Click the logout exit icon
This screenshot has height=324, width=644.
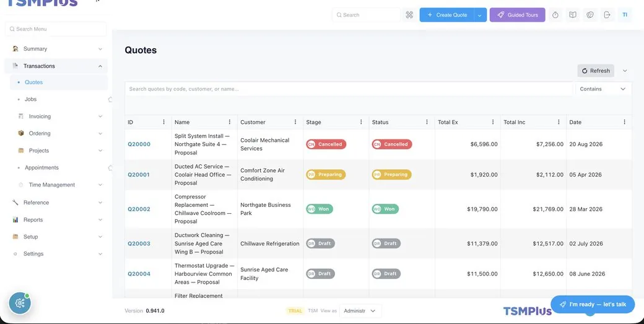click(607, 15)
